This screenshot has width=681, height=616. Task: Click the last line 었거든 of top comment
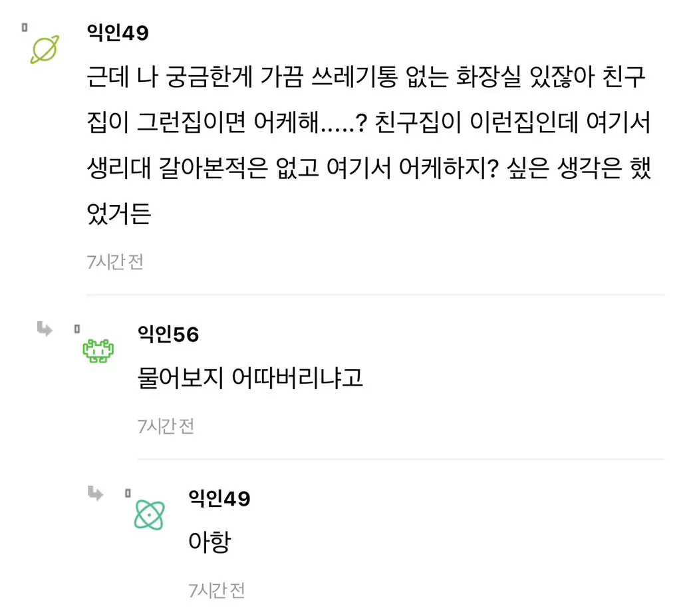(119, 214)
